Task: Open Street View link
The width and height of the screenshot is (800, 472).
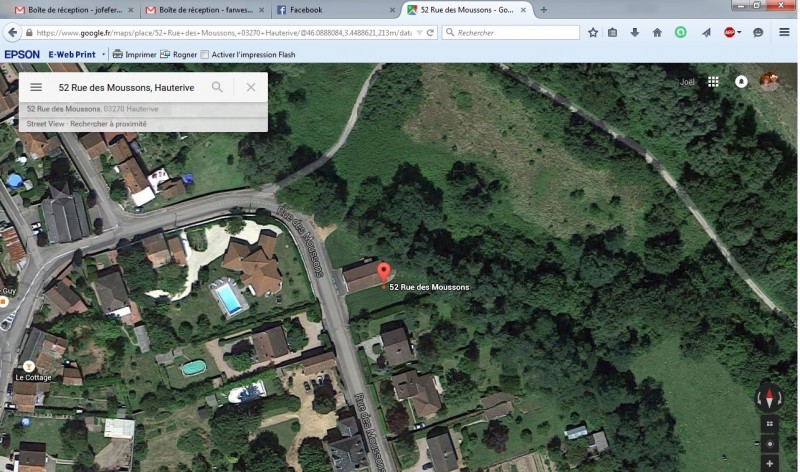Action: tap(45, 123)
